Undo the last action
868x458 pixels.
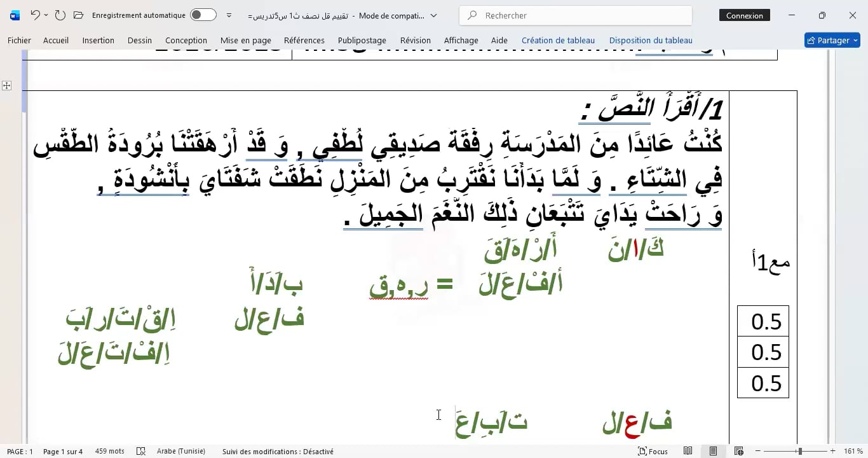pos(36,15)
